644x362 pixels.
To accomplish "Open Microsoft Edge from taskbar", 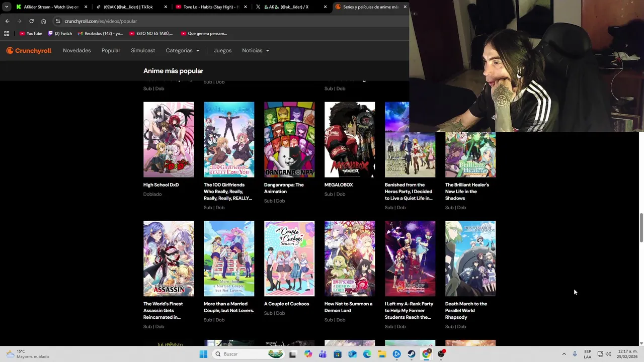I will (367, 354).
